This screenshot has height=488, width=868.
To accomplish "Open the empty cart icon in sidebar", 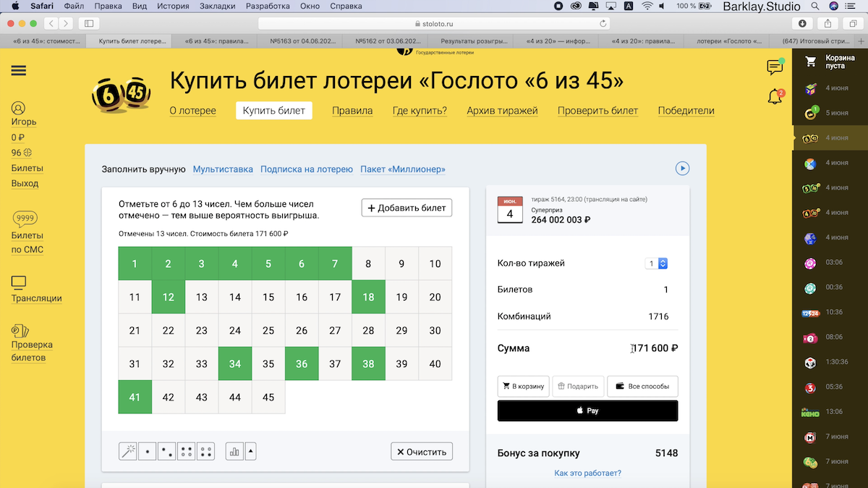I will coord(810,62).
